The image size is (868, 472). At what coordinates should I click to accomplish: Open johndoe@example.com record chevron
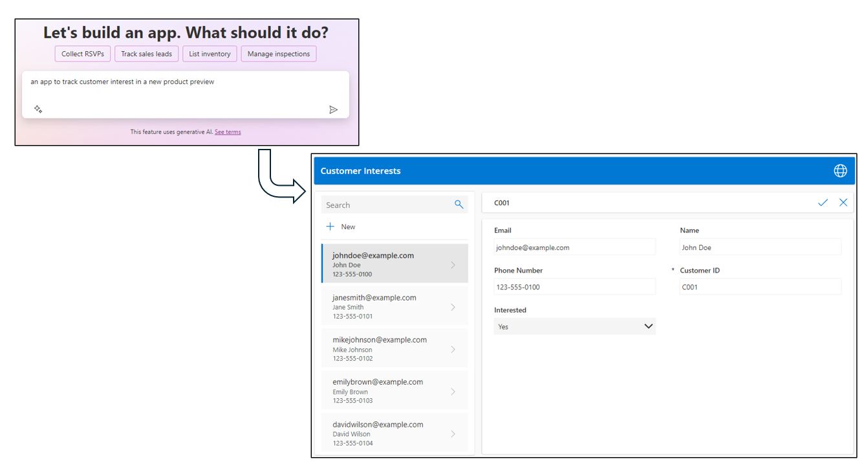pos(453,265)
